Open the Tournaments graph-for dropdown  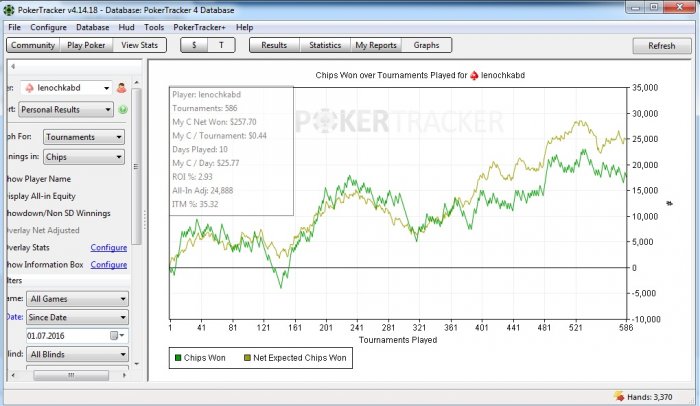84,137
